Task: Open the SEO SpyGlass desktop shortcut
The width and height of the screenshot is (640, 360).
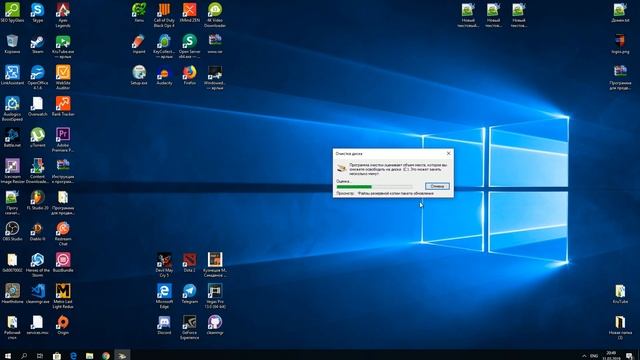Action: pos(12,12)
